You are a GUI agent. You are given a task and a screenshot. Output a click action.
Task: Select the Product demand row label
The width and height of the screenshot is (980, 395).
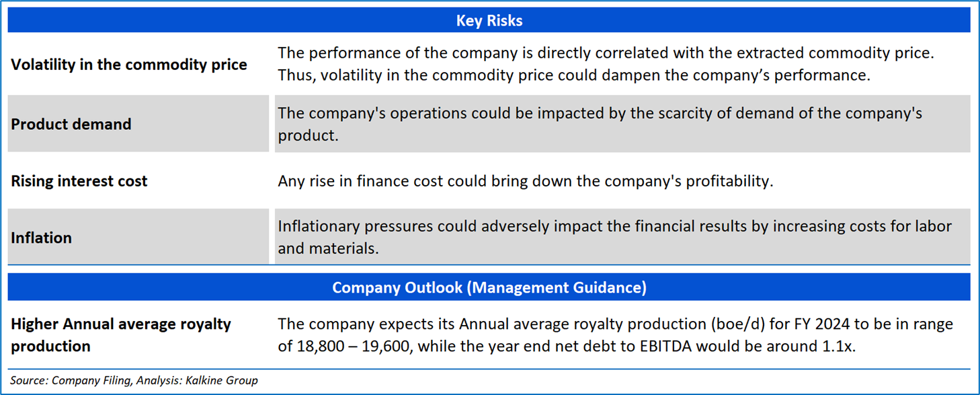71,124
